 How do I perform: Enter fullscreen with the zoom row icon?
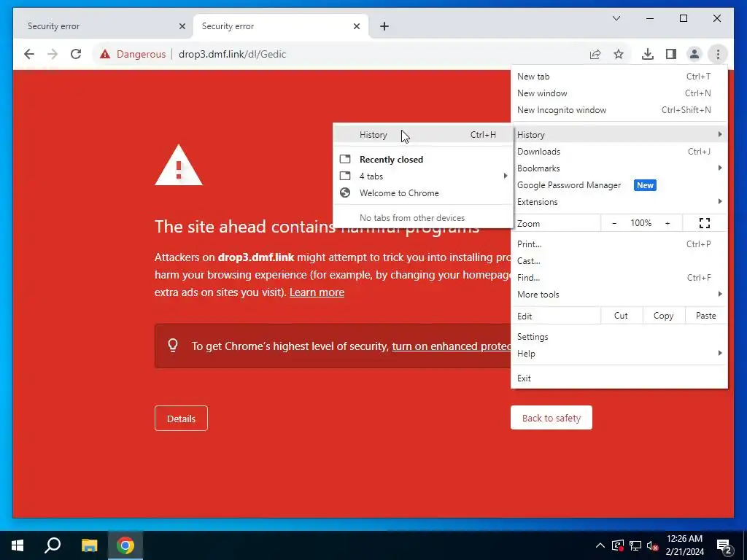tap(705, 223)
